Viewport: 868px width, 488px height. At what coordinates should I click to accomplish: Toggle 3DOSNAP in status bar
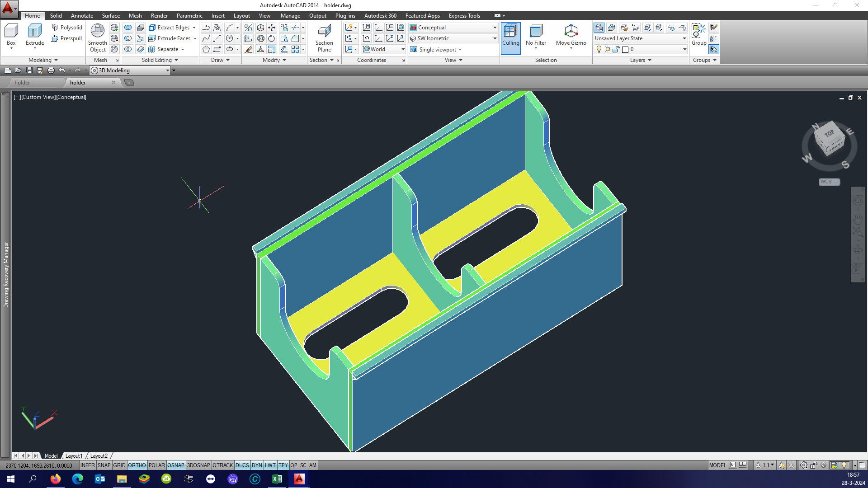click(x=198, y=465)
